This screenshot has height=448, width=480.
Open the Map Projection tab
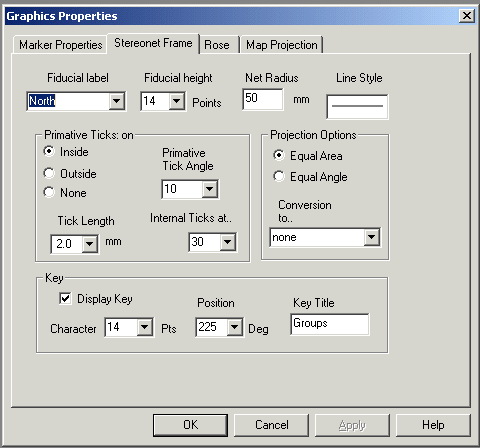click(282, 45)
